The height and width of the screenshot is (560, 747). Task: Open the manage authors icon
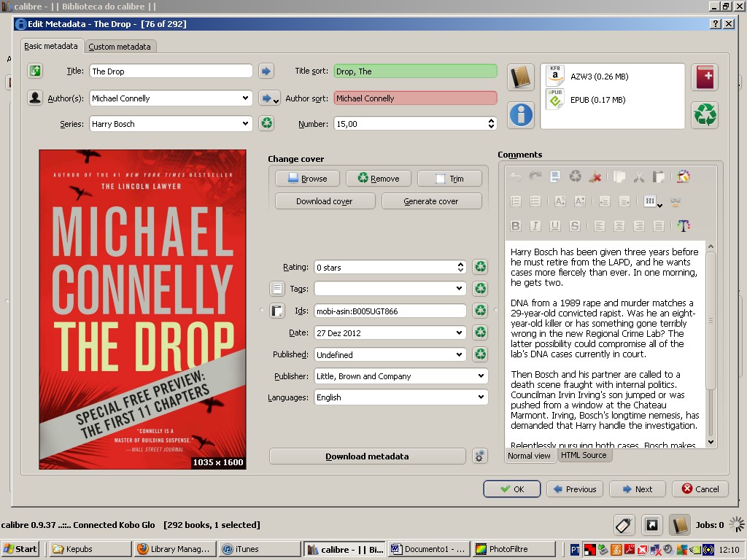(x=35, y=98)
